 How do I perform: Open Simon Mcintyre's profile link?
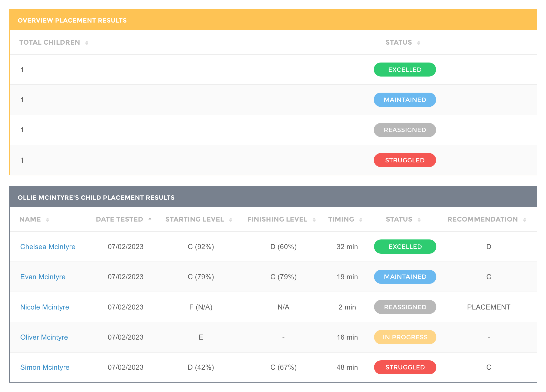[x=45, y=367]
